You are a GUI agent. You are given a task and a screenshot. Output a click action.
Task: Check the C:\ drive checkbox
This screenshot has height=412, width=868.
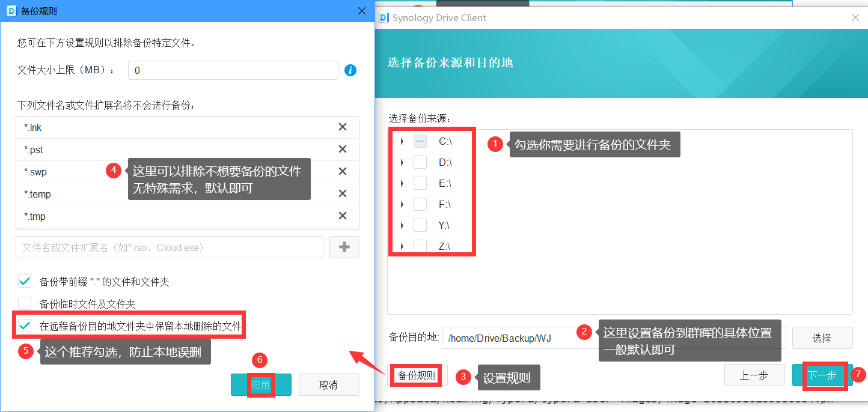pos(420,141)
